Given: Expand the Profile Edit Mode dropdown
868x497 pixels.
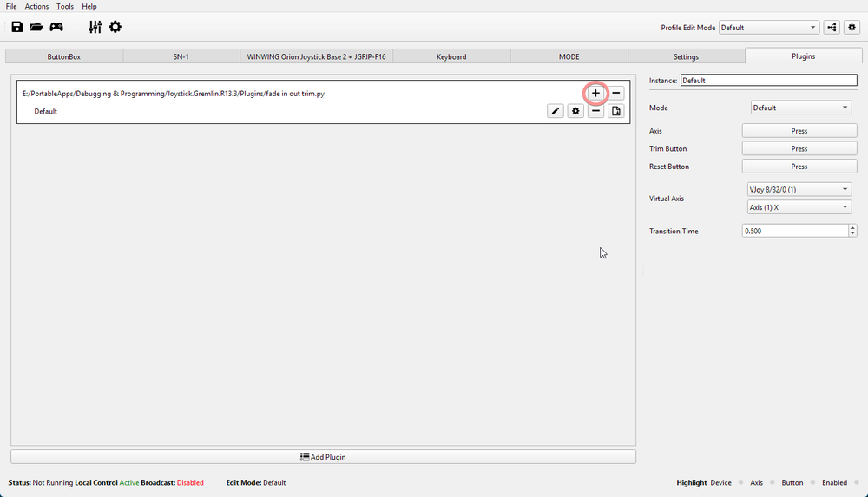Looking at the screenshot, I should click(769, 28).
